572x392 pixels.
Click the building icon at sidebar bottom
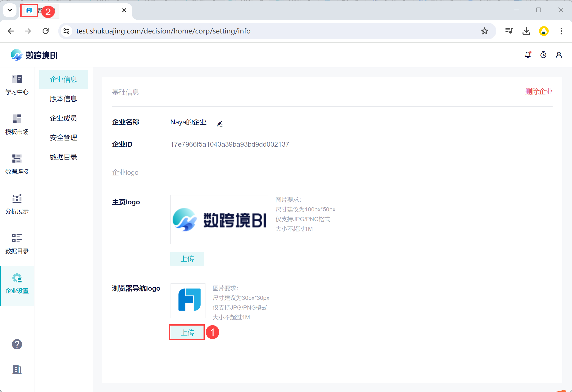(17, 369)
